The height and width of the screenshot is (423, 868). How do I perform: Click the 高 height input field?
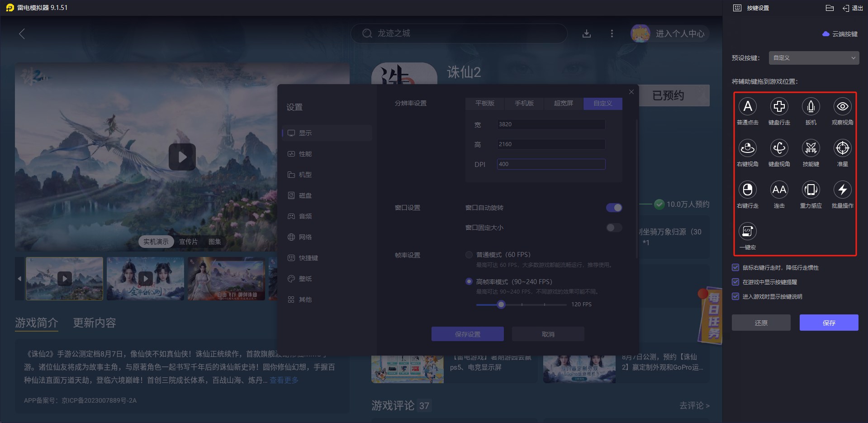[x=551, y=144]
